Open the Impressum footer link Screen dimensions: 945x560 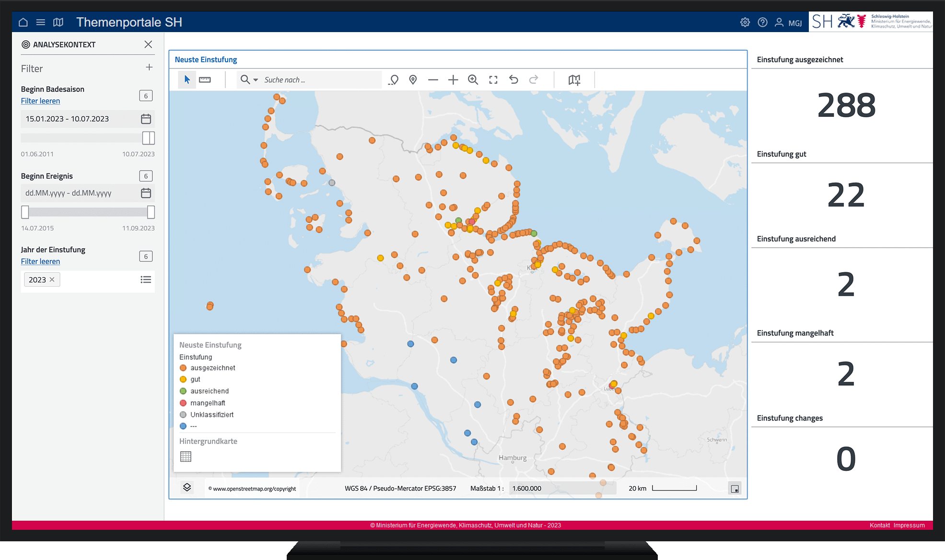tap(909, 526)
